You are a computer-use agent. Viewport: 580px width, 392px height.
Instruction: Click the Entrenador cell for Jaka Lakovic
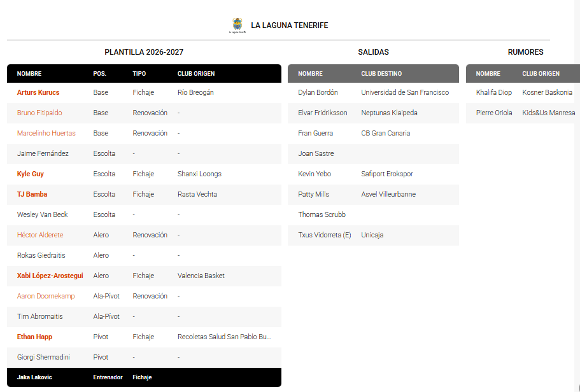pos(108,377)
